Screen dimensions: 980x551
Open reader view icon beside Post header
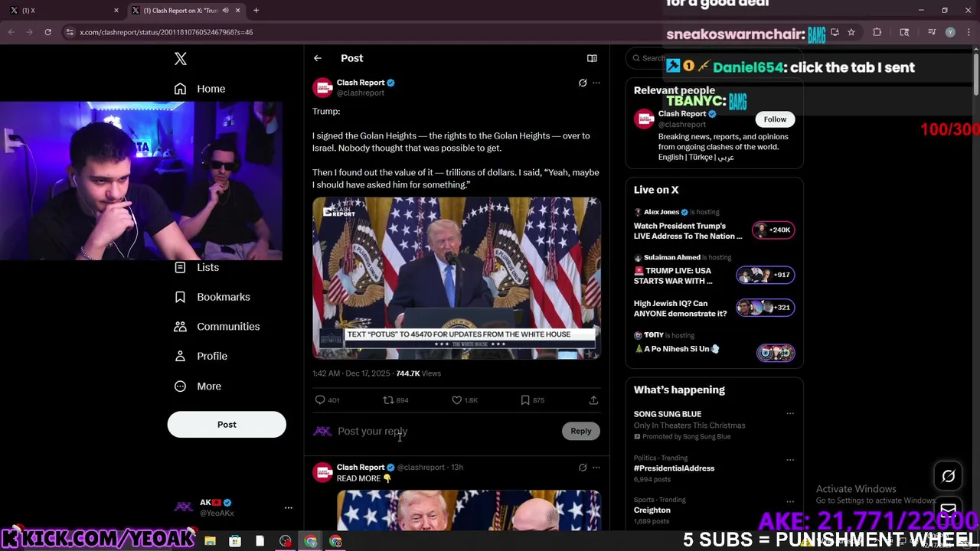592,58
